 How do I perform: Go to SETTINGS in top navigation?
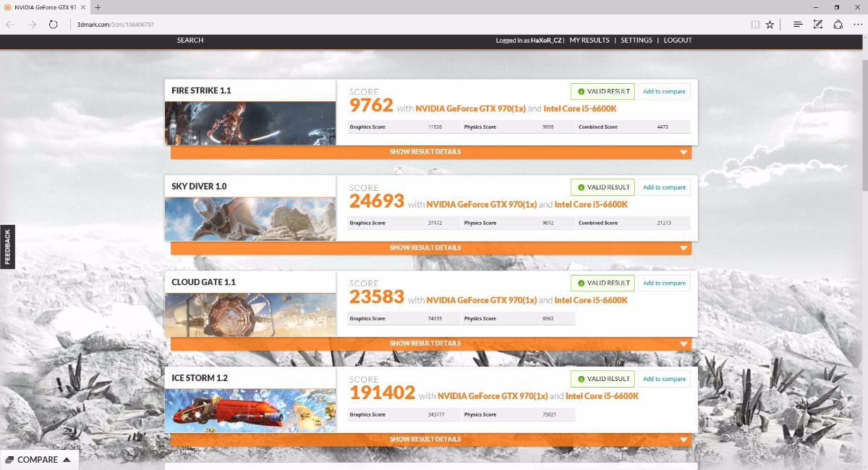click(x=636, y=40)
